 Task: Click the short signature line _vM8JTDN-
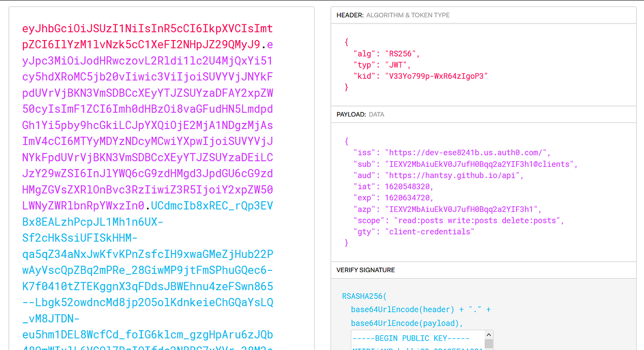coord(52,319)
